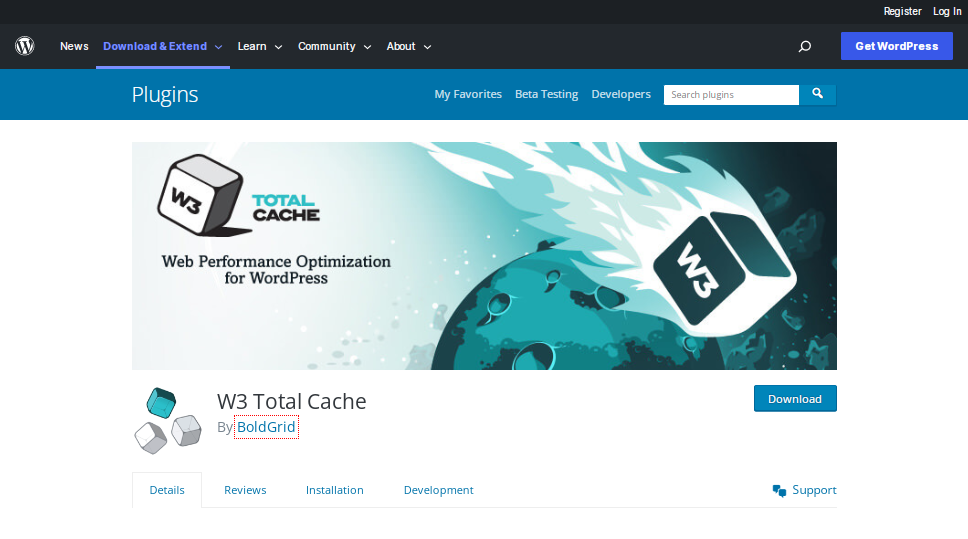Switch to the Installation tab
The width and height of the screenshot is (968, 539).
(x=335, y=490)
